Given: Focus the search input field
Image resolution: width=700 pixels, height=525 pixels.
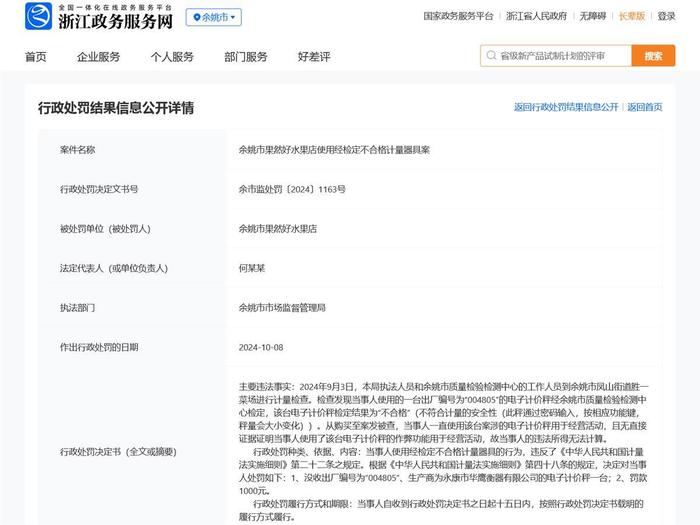Looking at the screenshot, I should tap(556, 56).
